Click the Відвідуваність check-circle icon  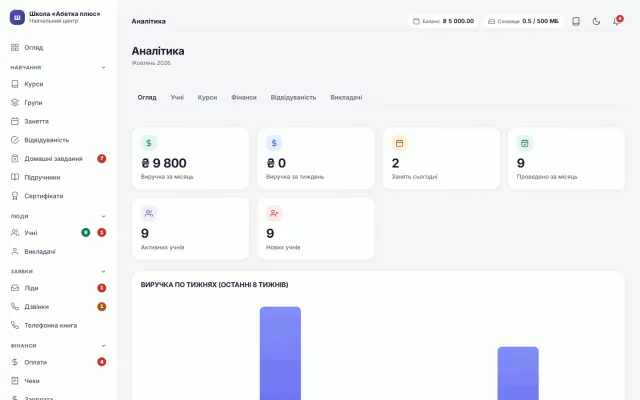[x=15, y=140]
